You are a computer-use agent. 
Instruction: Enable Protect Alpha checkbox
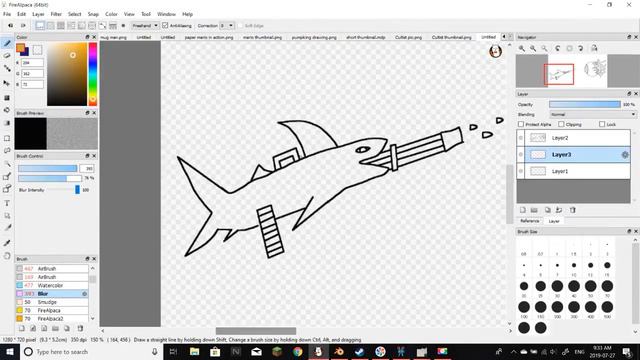tap(521, 124)
